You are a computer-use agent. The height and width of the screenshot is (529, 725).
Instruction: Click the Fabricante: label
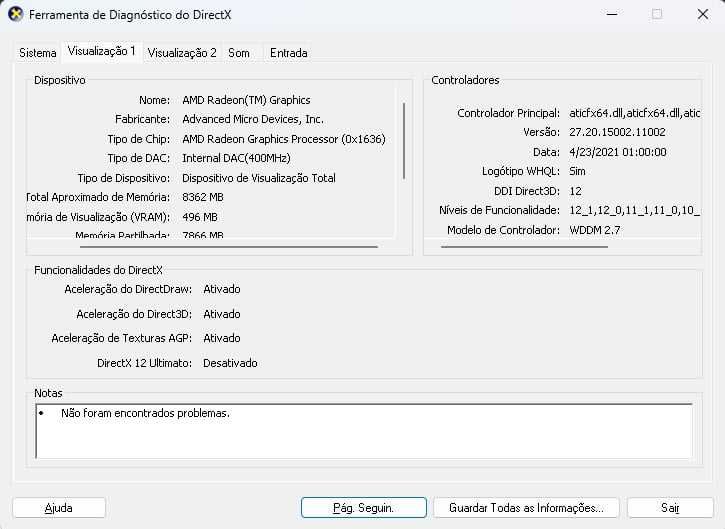coord(142,119)
